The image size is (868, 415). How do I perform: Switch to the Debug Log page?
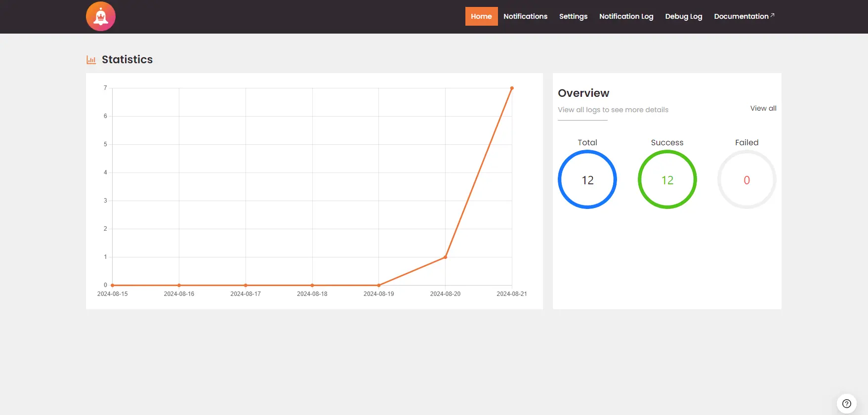pyautogui.click(x=683, y=16)
